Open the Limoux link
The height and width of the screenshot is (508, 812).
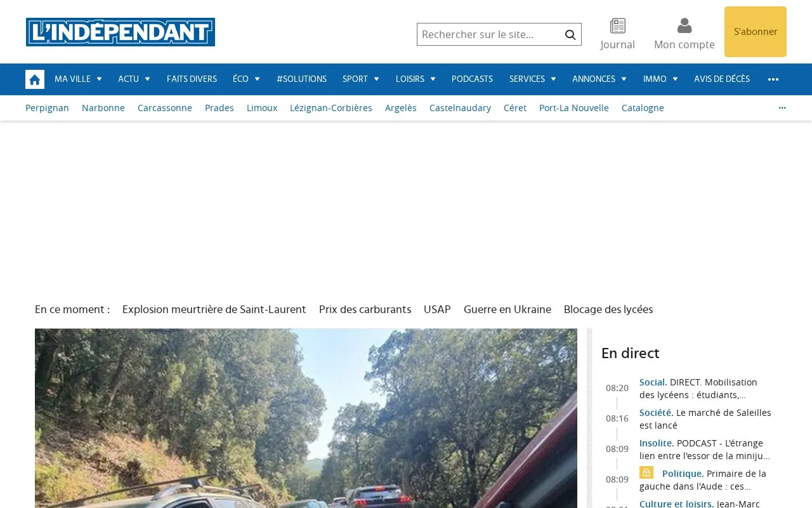coord(262,108)
